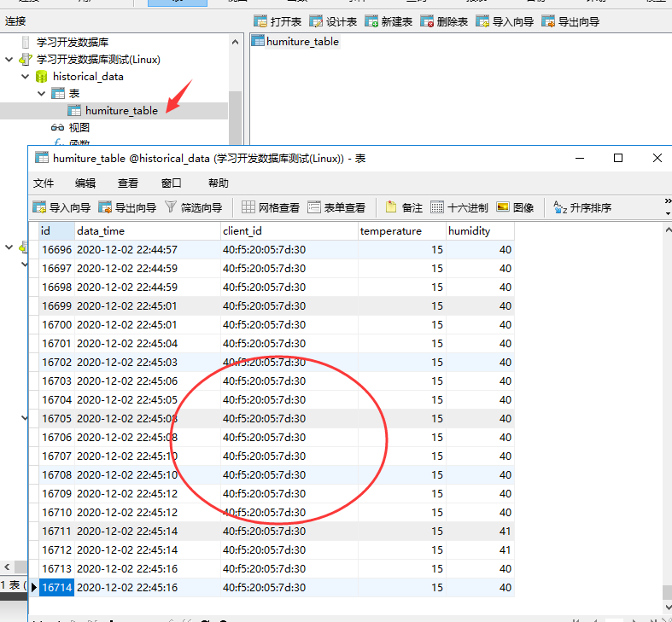Click left arrow of tree horizontal scrollbar
672x622 pixels.
pos(8,567)
